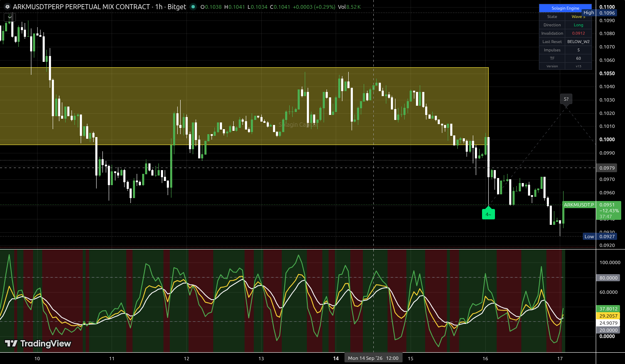Click the '5?' projected wave label
This screenshot has height=364, width=625.
tap(566, 99)
